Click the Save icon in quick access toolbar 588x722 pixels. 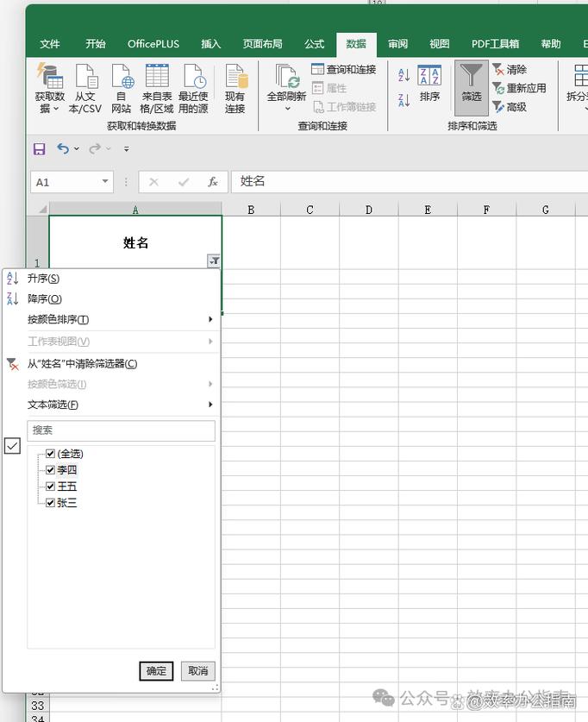[39, 148]
